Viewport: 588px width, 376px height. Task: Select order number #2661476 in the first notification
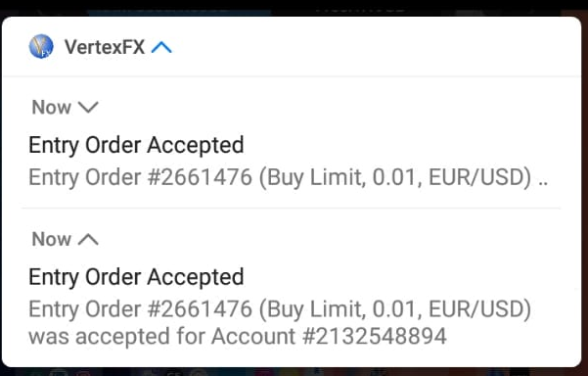coord(200,177)
